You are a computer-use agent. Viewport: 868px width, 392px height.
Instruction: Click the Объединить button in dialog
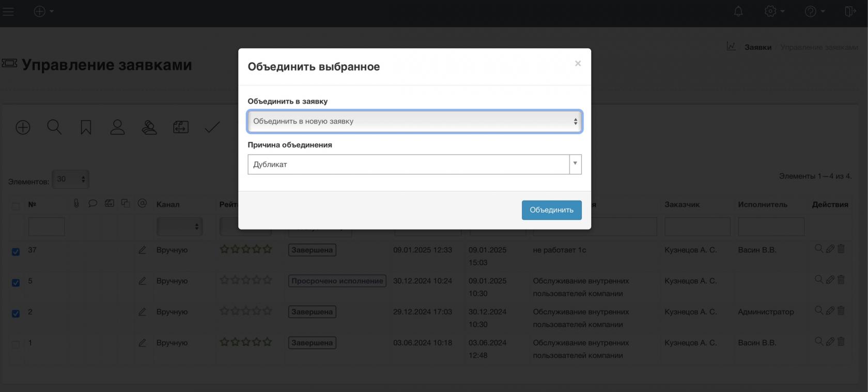pyautogui.click(x=551, y=210)
